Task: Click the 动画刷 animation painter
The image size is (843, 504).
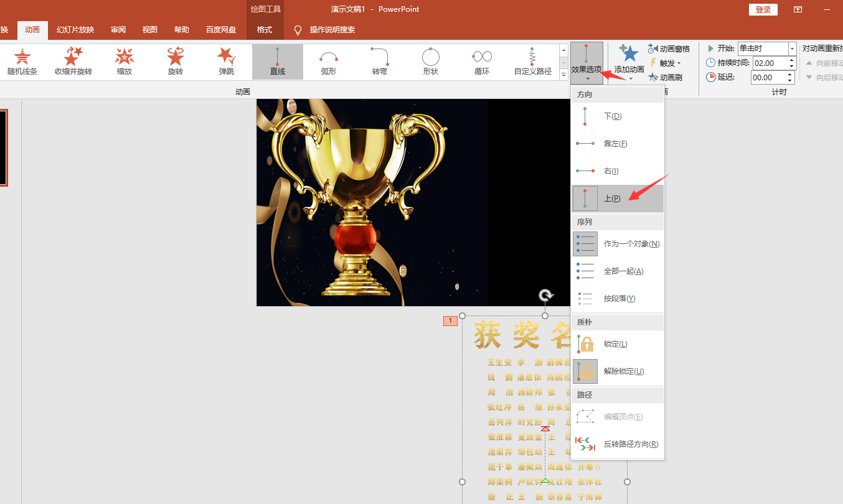Action: (x=665, y=78)
